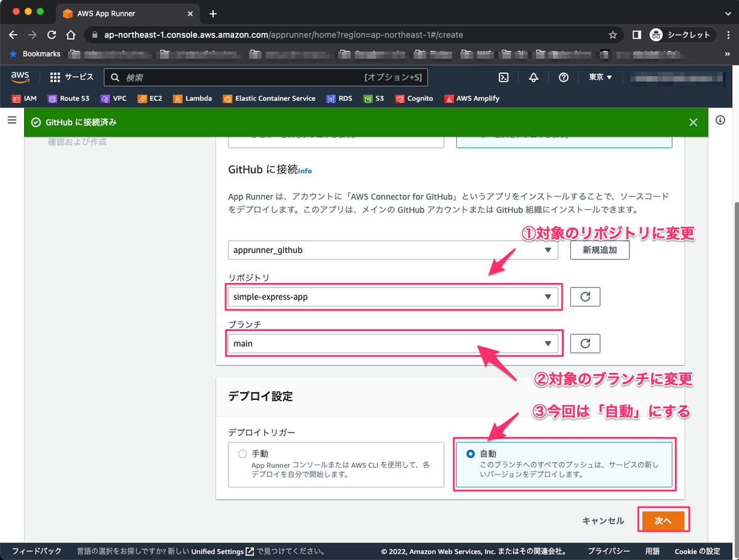Open the Elastic Container Service shortcut
The width and height of the screenshot is (739, 560).
(x=269, y=98)
